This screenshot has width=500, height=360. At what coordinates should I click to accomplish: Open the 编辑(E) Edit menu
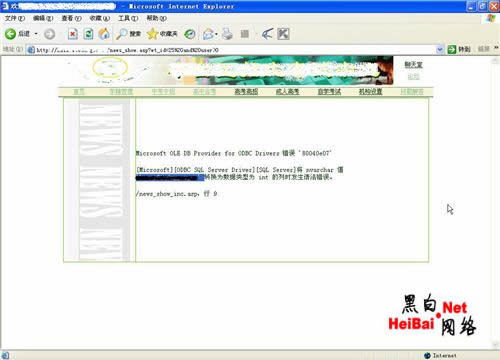pyautogui.click(x=43, y=18)
